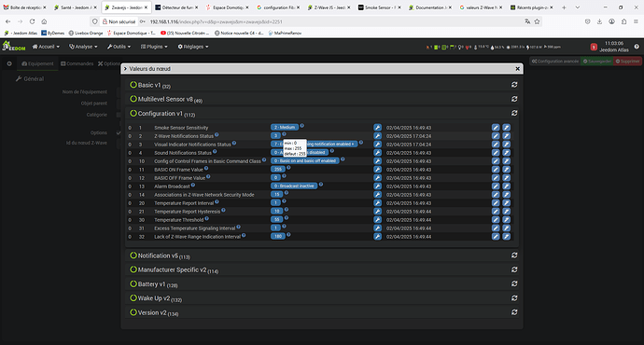Switch to the Récents plugin browser tab
Screen dimensions: 644x345
(531, 7)
